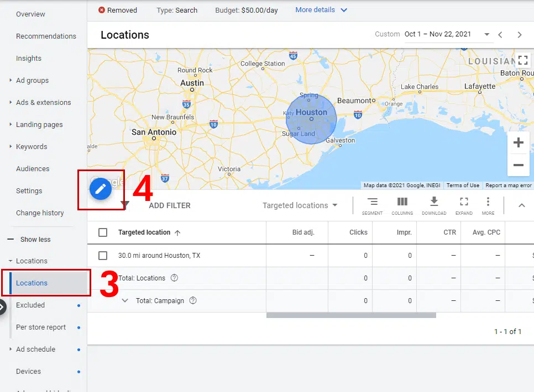Go to previous date range
The width and height of the screenshot is (534, 392).
[500, 35]
